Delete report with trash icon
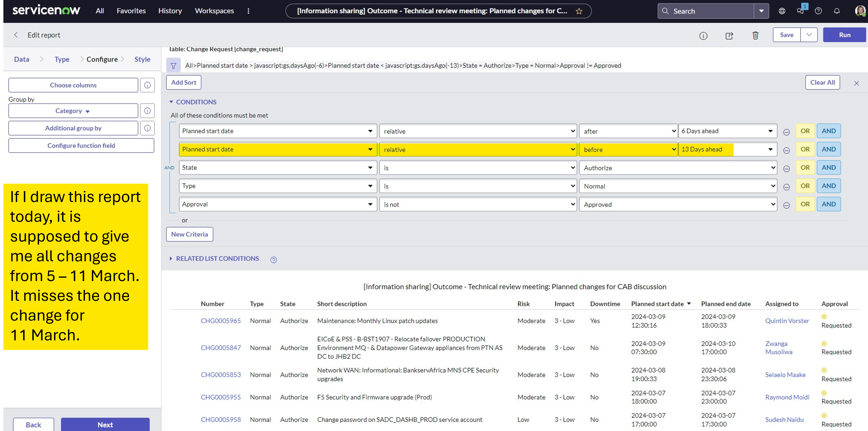This screenshot has width=868, height=431. click(x=755, y=35)
